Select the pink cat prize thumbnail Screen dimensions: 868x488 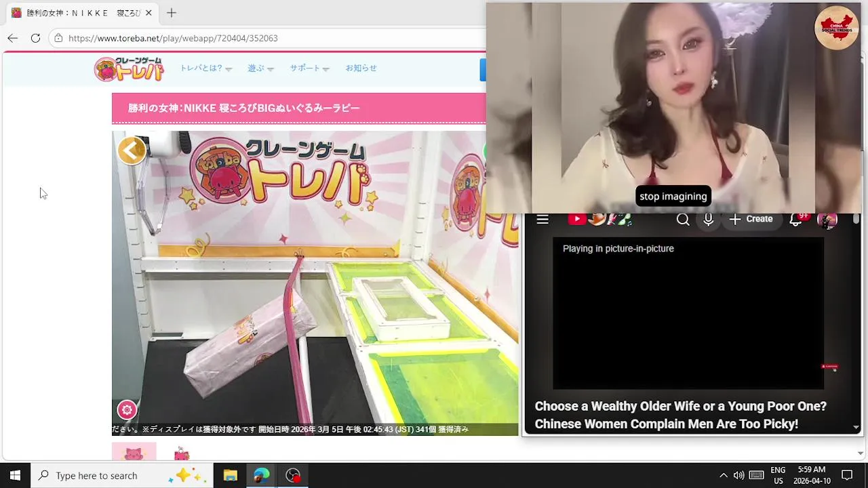(x=134, y=451)
